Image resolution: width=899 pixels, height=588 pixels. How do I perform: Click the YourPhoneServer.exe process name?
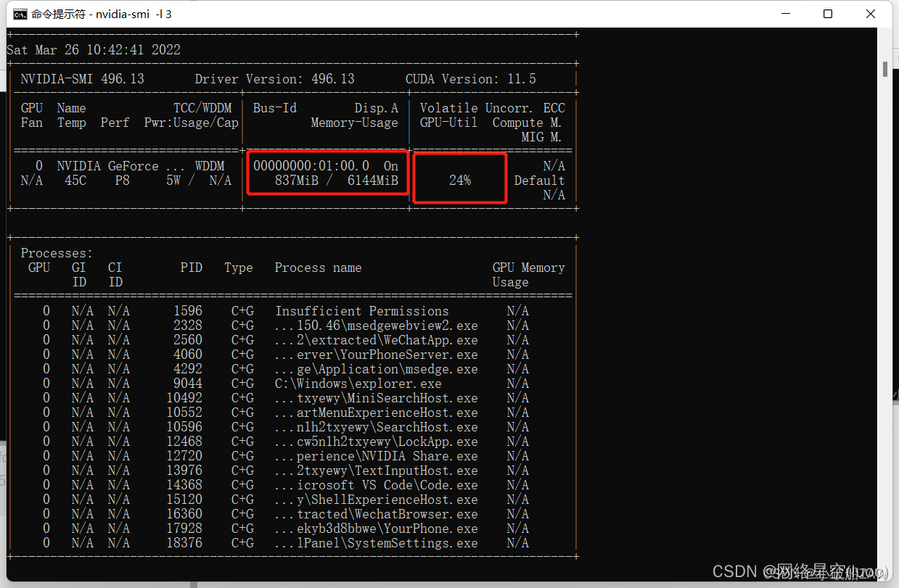coord(377,355)
